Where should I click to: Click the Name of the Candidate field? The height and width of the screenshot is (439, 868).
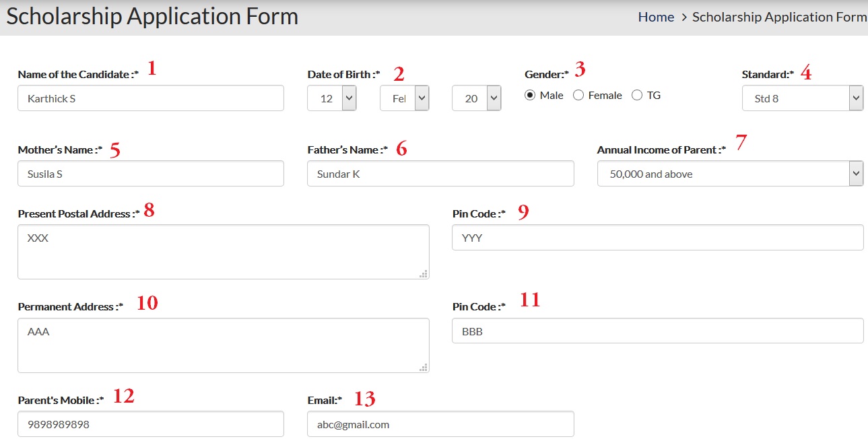(151, 98)
